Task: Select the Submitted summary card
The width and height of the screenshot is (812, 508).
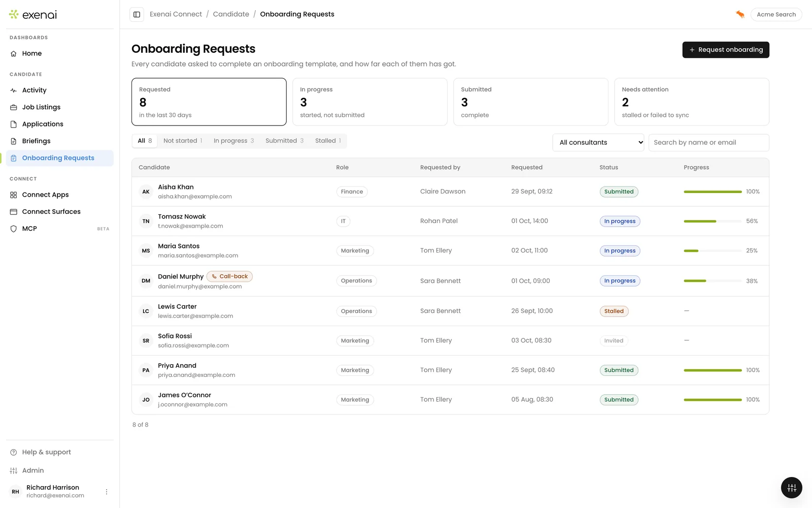Action: click(x=531, y=102)
